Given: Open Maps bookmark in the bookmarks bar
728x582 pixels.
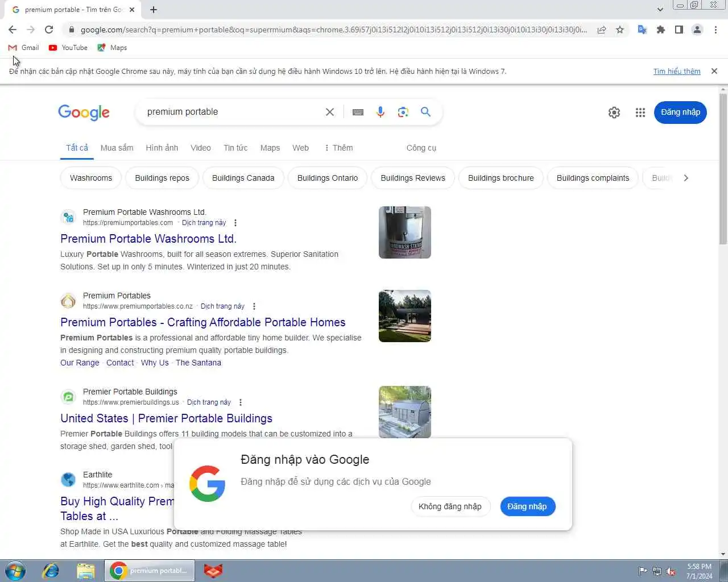Looking at the screenshot, I should point(113,48).
